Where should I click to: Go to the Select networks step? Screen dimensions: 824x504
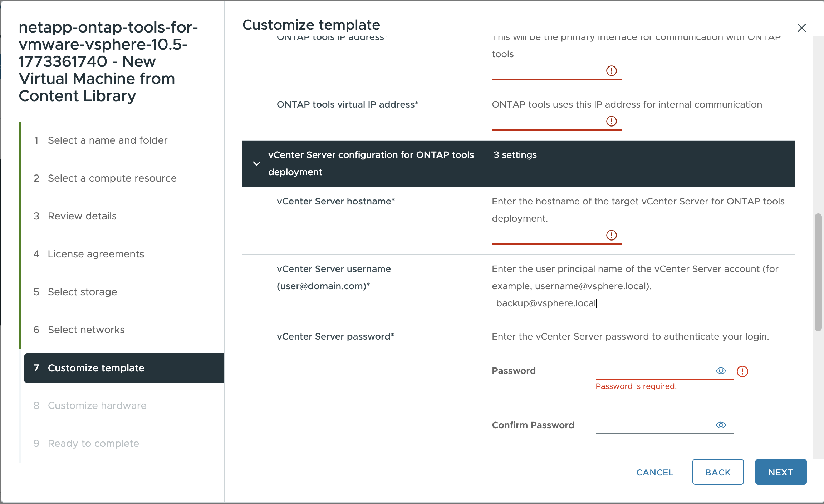click(x=86, y=330)
